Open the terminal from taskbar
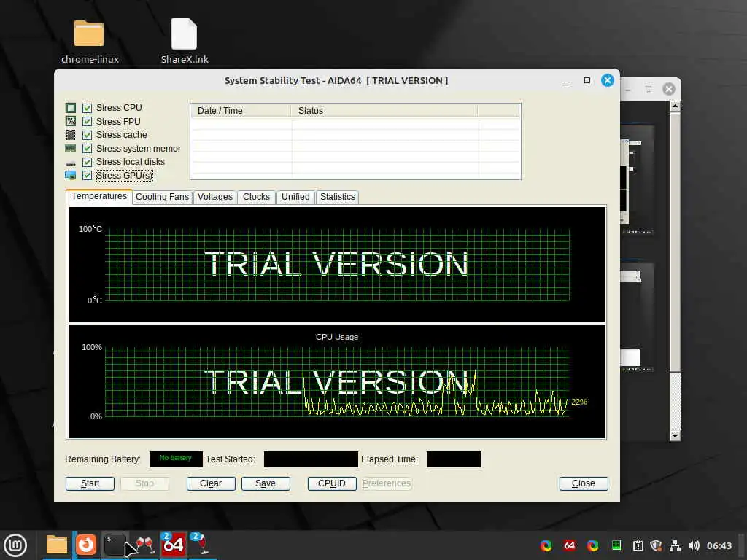 115,545
